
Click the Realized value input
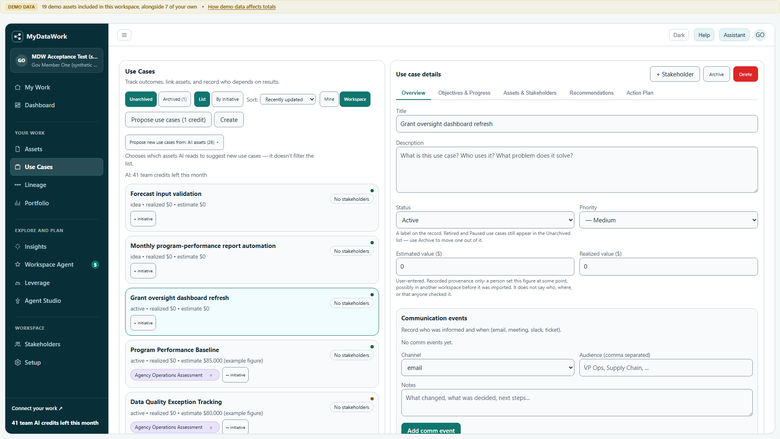pos(669,266)
